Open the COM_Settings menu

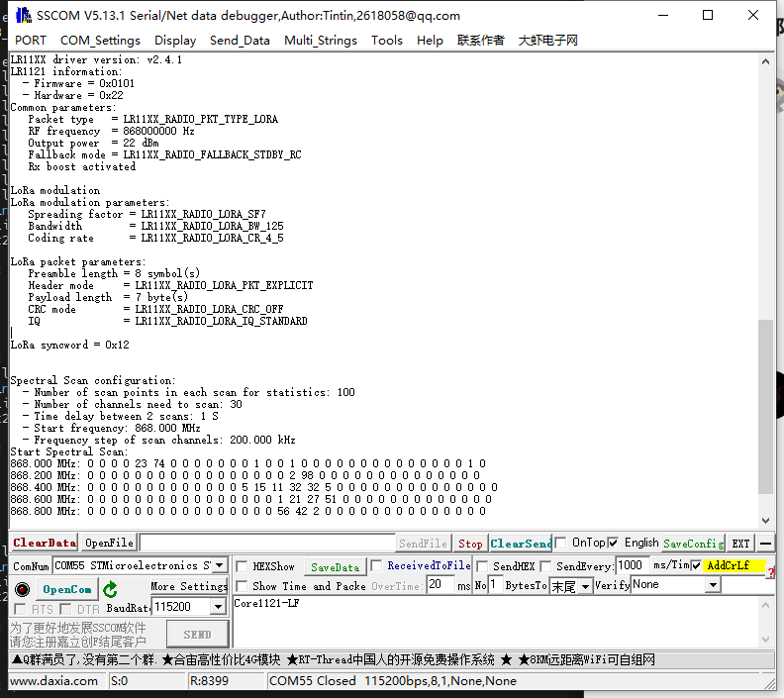[x=100, y=40]
